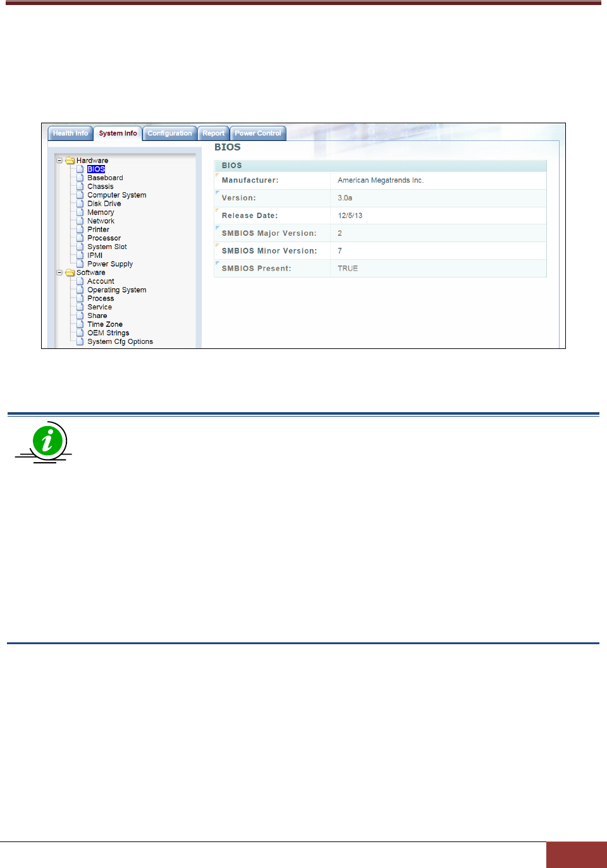Open the System Slot entry
The image size is (607, 868).
tap(107, 247)
